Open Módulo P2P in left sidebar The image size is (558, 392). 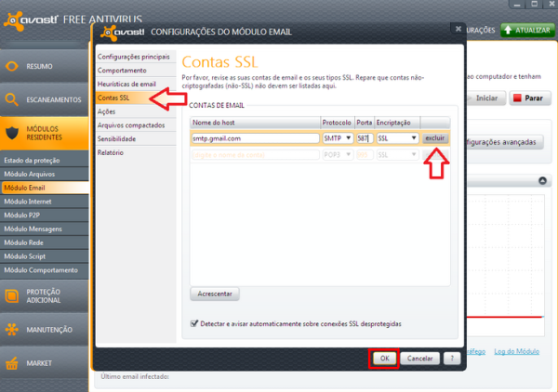coord(44,215)
